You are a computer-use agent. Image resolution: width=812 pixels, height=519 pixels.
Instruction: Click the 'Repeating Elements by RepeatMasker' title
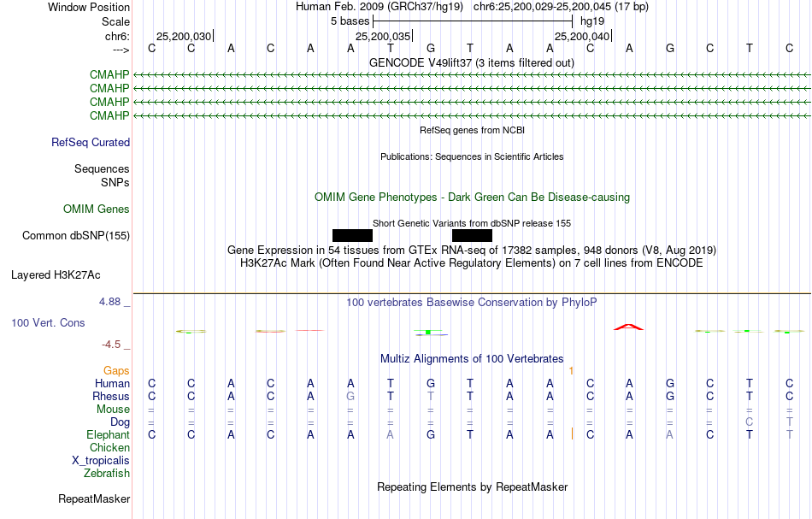(x=472, y=487)
